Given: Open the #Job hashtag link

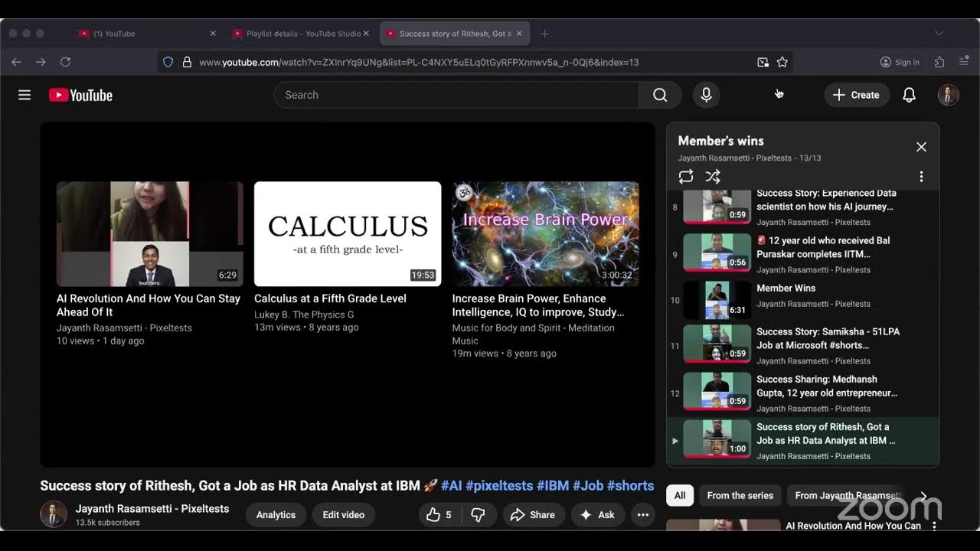Looking at the screenshot, I should (588, 486).
